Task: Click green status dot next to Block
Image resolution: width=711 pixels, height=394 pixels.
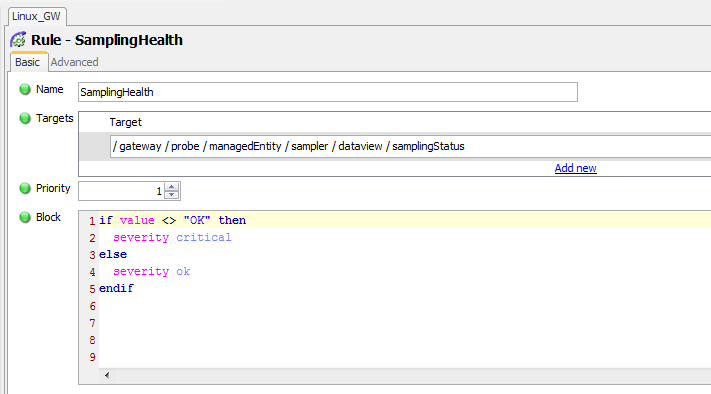Action: pos(25,217)
